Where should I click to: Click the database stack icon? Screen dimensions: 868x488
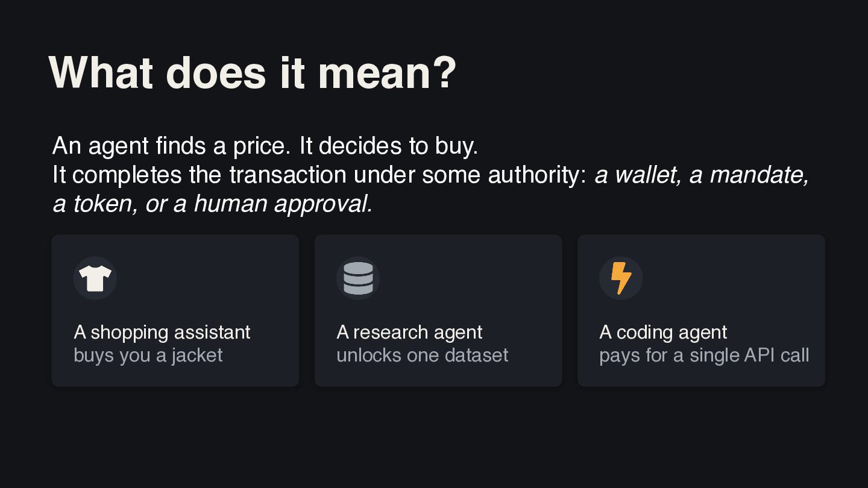click(358, 278)
